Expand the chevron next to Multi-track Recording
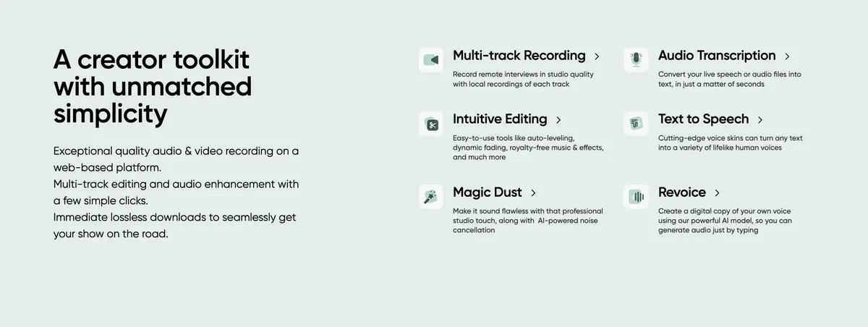The height and width of the screenshot is (327, 868). (597, 56)
